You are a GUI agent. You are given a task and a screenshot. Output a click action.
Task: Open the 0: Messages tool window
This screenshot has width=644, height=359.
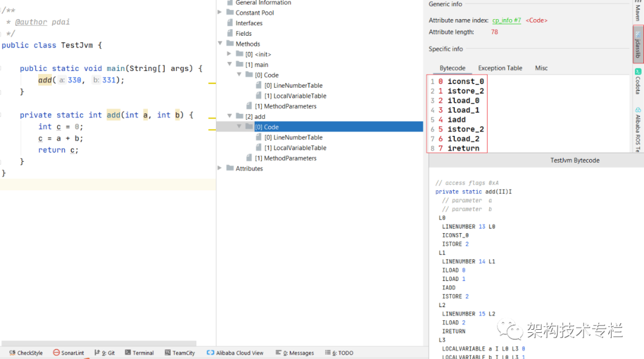coord(295,353)
